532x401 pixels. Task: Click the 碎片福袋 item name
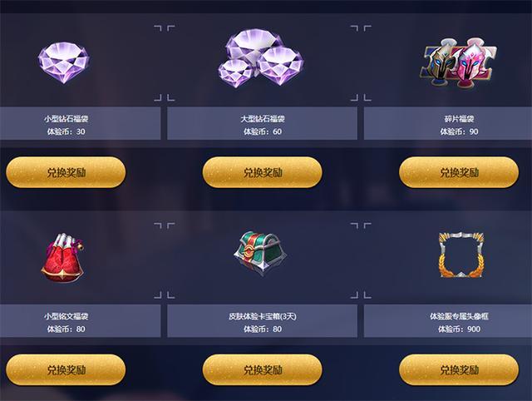point(459,119)
